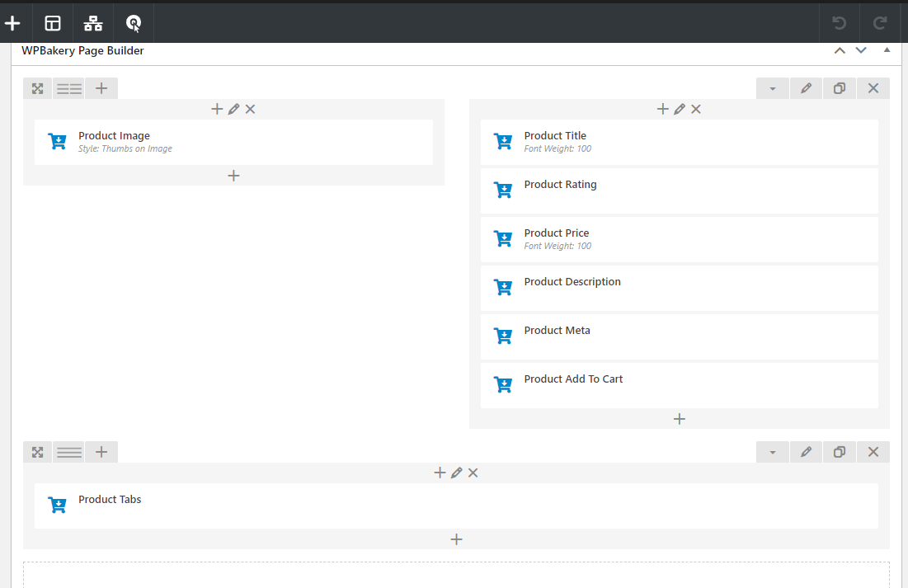Edit the Product Image column settings

coord(233,109)
